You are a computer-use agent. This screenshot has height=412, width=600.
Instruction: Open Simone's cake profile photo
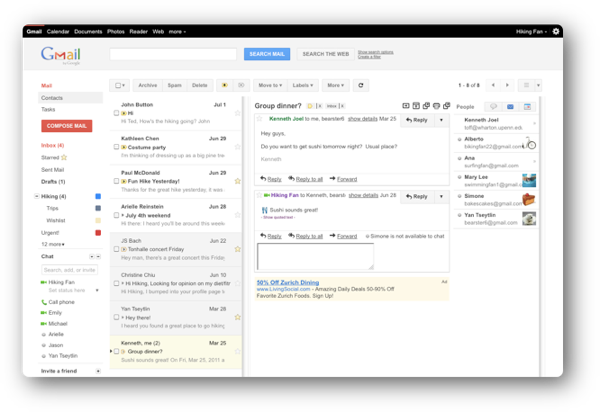(529, 199)
